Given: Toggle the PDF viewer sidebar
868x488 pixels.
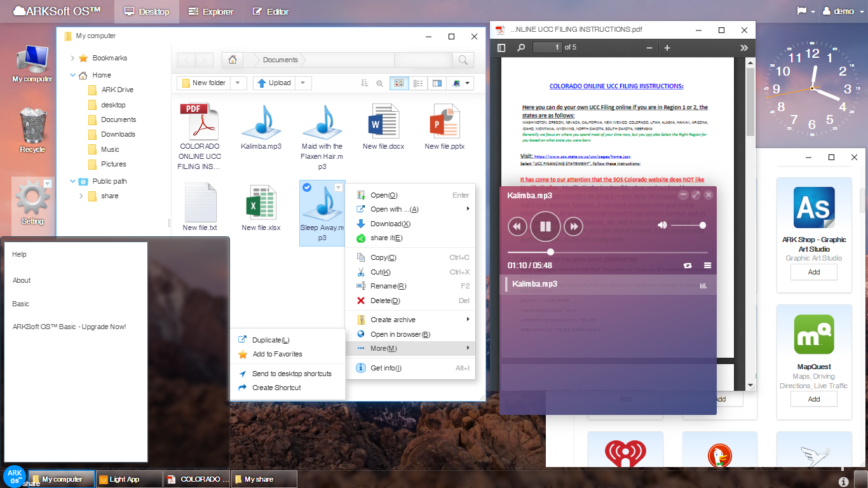Looking at the screenshot, I should click(x=501, y=48).
